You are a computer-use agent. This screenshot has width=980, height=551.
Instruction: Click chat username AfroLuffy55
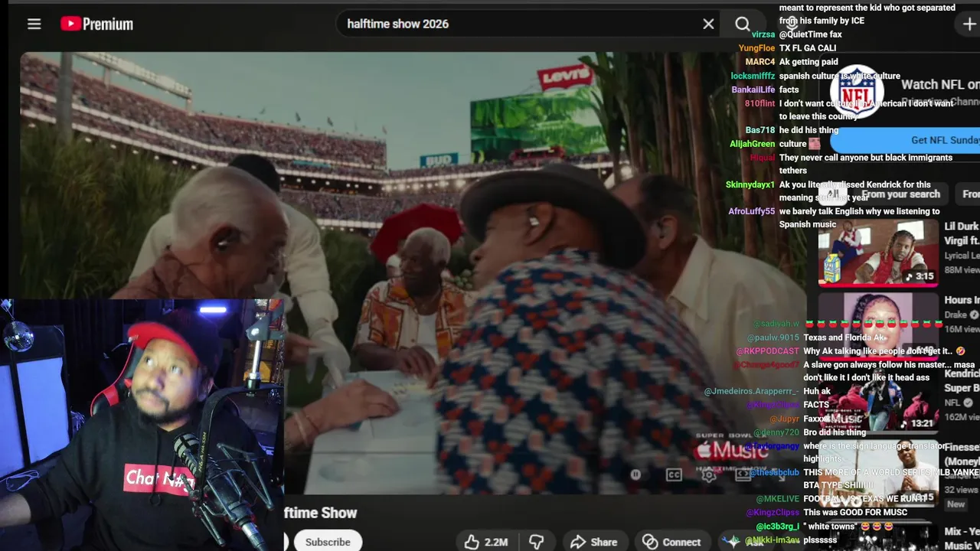point(751,212)
